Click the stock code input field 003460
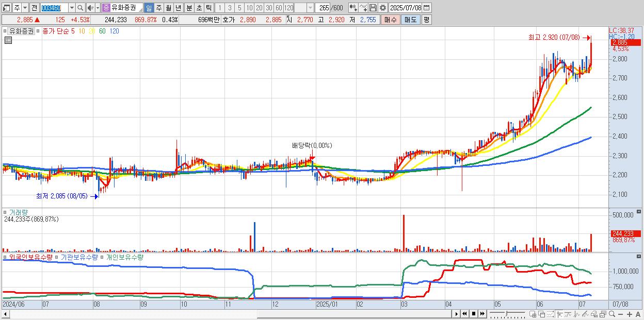This screenshot has height=320, width=644. pyautogui.click(x=54, y=8)
